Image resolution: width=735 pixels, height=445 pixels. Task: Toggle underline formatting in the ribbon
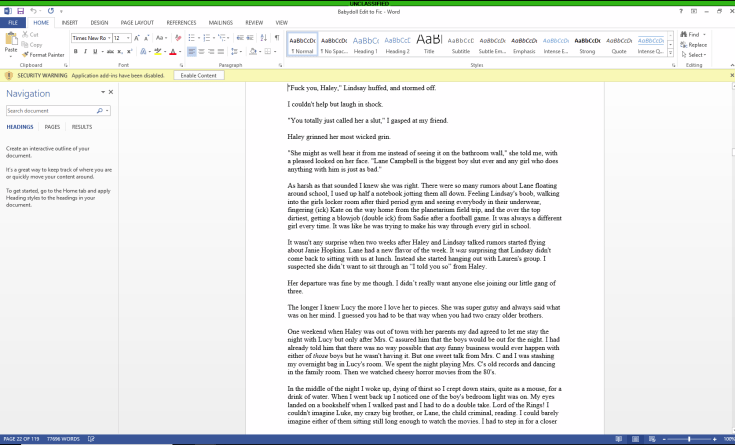pos(97,51)
